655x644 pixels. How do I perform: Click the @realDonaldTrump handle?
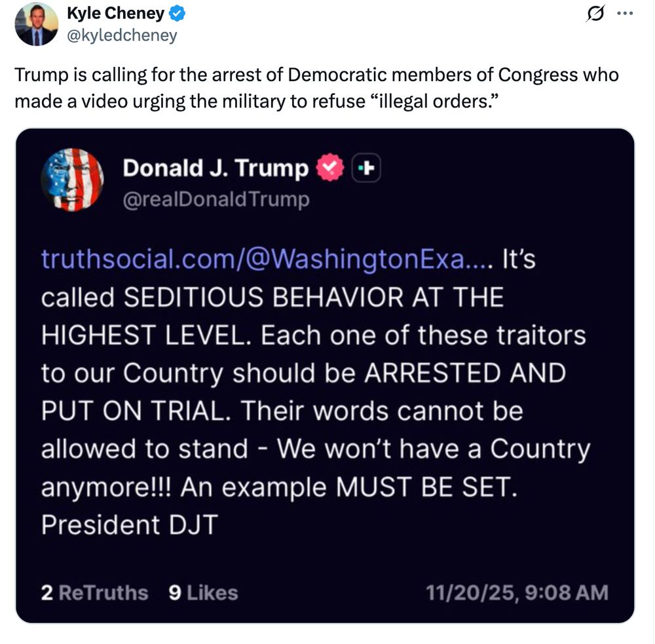(x=216, y=199)
